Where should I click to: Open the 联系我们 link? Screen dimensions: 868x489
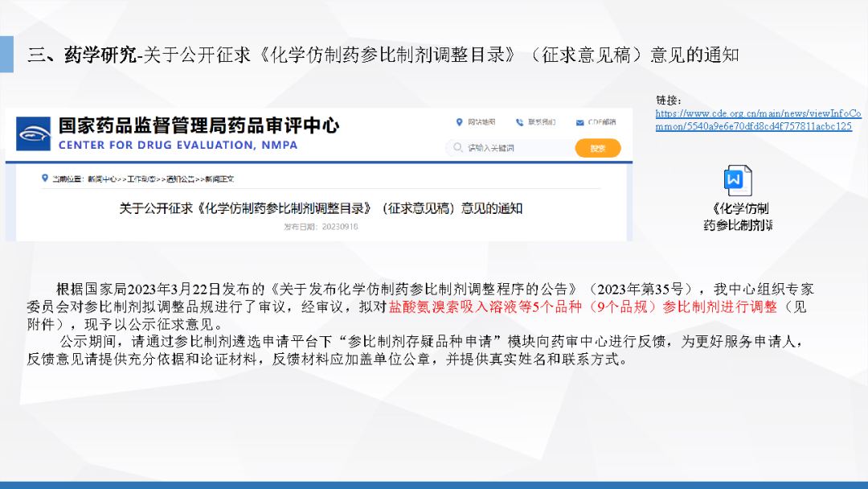[542, 122]
